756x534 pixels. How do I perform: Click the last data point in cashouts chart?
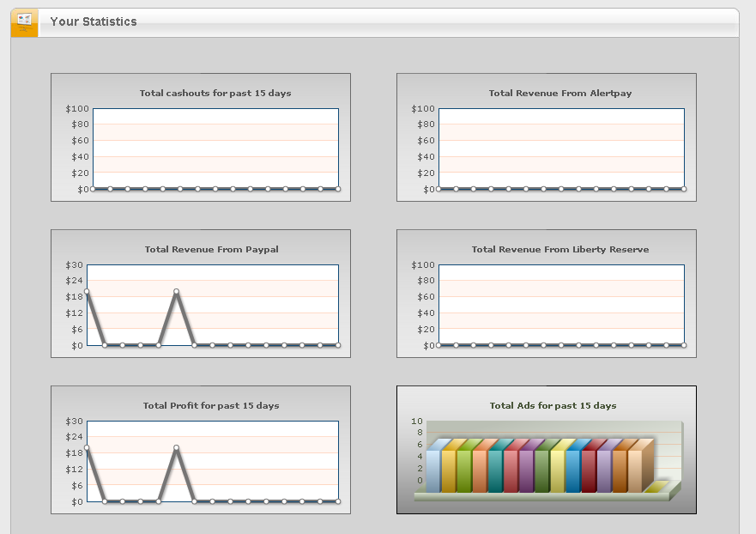pos(338,189)
